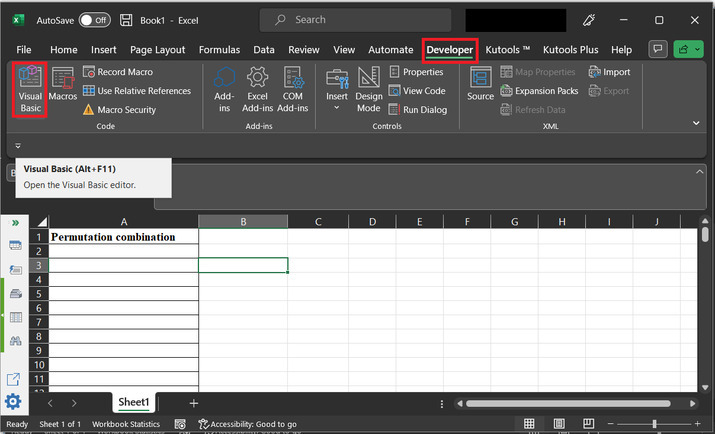
Task: Select row 5 header
Action: 39,294
